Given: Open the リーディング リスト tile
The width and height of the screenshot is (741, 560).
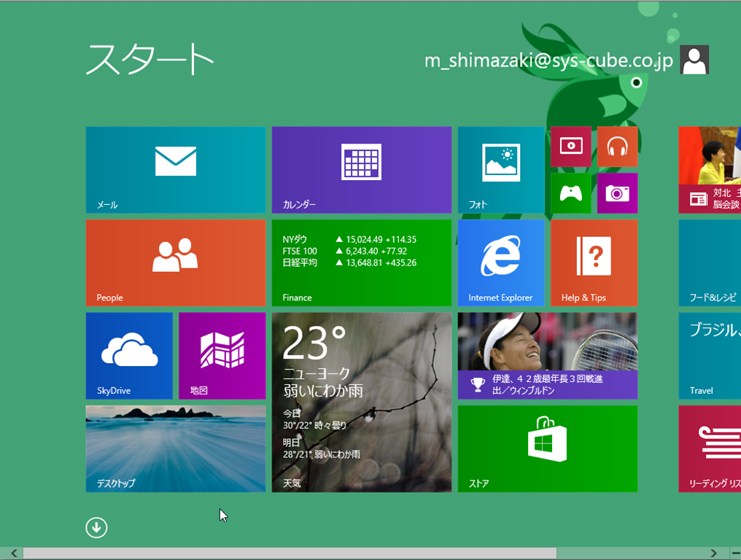Looking at the screenshot, I should pos(710,449).
